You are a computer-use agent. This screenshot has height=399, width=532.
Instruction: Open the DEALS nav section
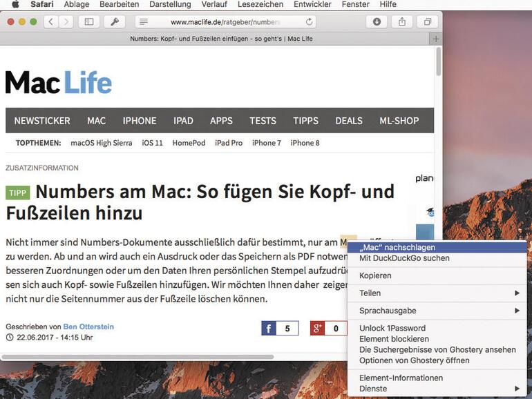pyautogui.click(x=349, y=121)
